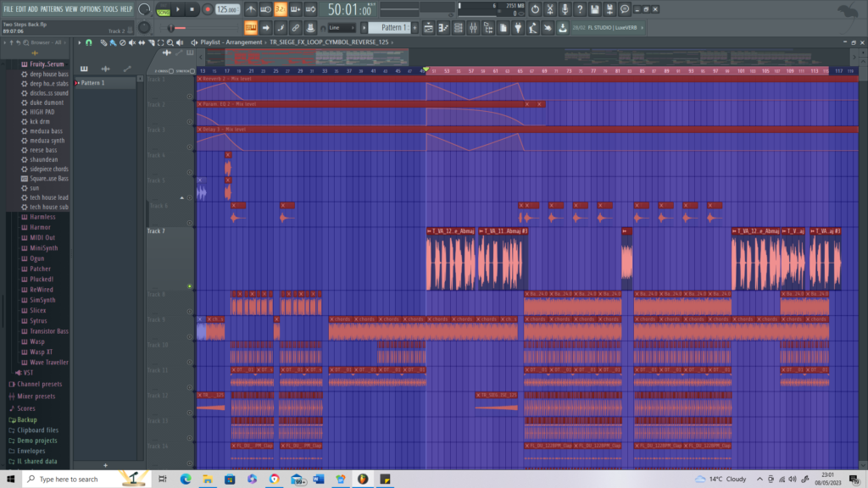868x488 pixels.
Task: Open the PATTERNS menu
Action: 52,8
